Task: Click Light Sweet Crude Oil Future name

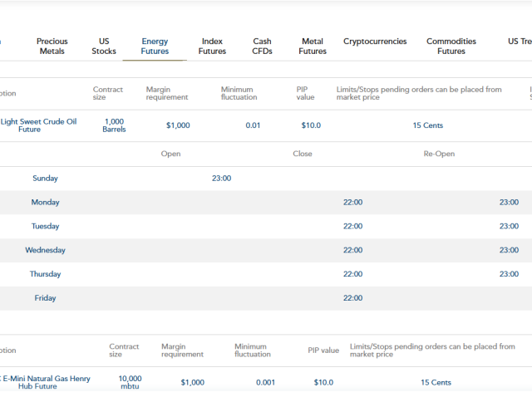Action: [x=38, y=125]
